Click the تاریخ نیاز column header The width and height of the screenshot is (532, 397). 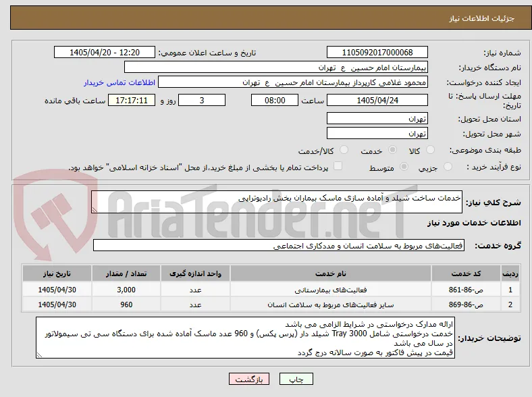pos(57,273)
